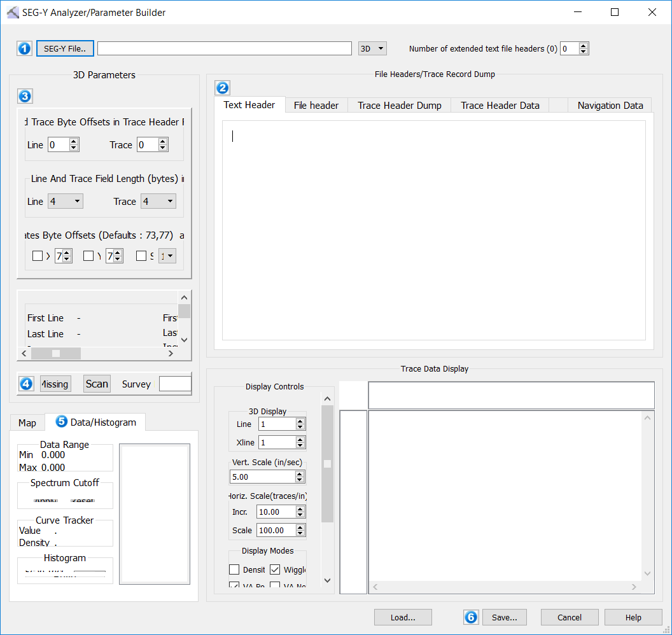Click the SEG-Y Analyzer title bar app icon
This screenshot has height=635, width=672.
point(12,12)
